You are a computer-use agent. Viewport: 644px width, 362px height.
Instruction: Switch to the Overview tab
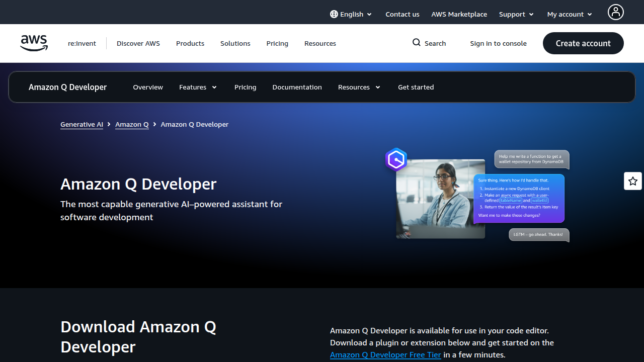tap(148, 87)
